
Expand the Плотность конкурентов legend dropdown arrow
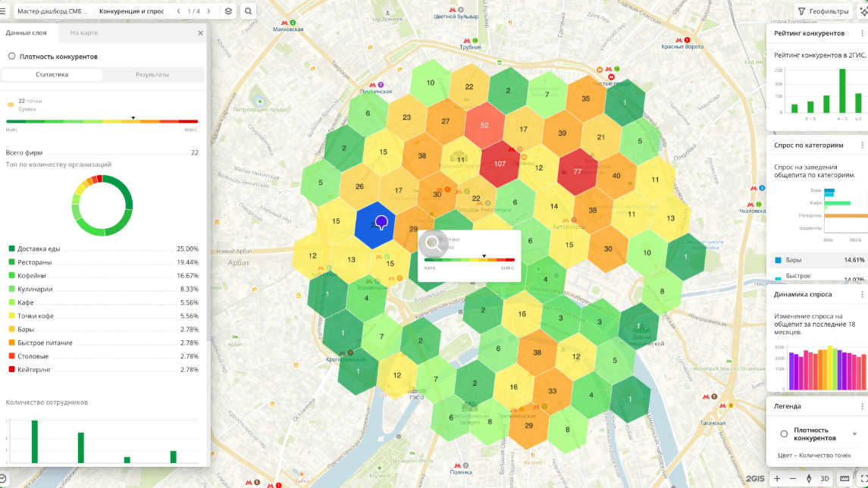pos(855,434)
